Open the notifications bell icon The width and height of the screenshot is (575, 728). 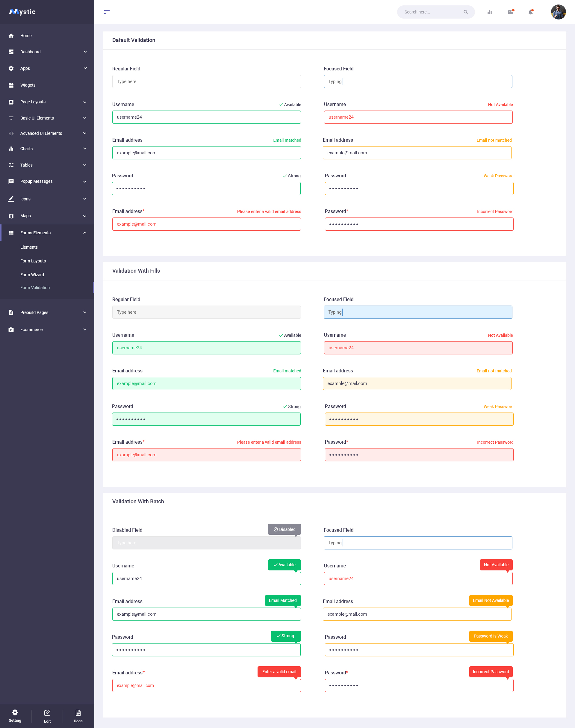tap(531, 12)
